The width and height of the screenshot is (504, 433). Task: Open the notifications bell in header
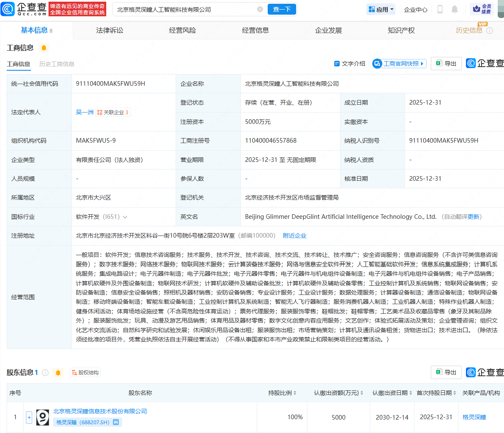[455, 9]
